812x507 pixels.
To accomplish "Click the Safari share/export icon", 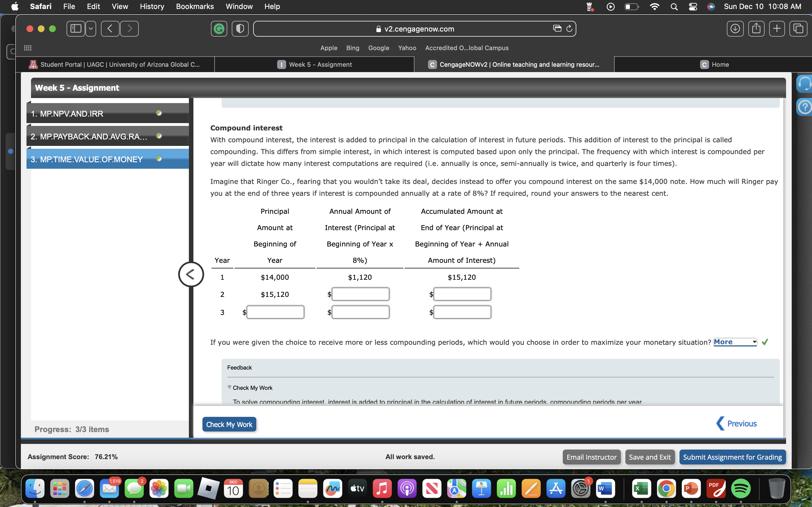I will (x=756, y=28).
